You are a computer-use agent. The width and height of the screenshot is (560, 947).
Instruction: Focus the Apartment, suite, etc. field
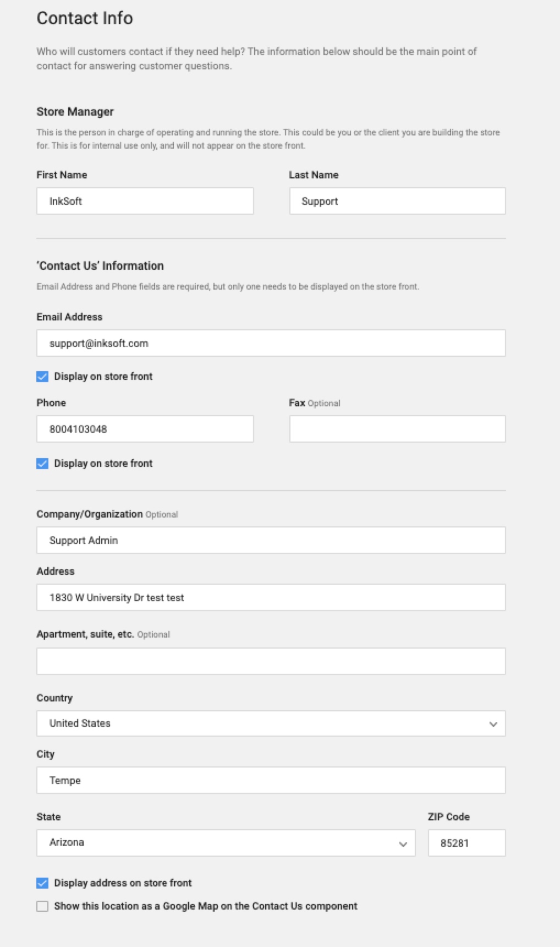271,661
